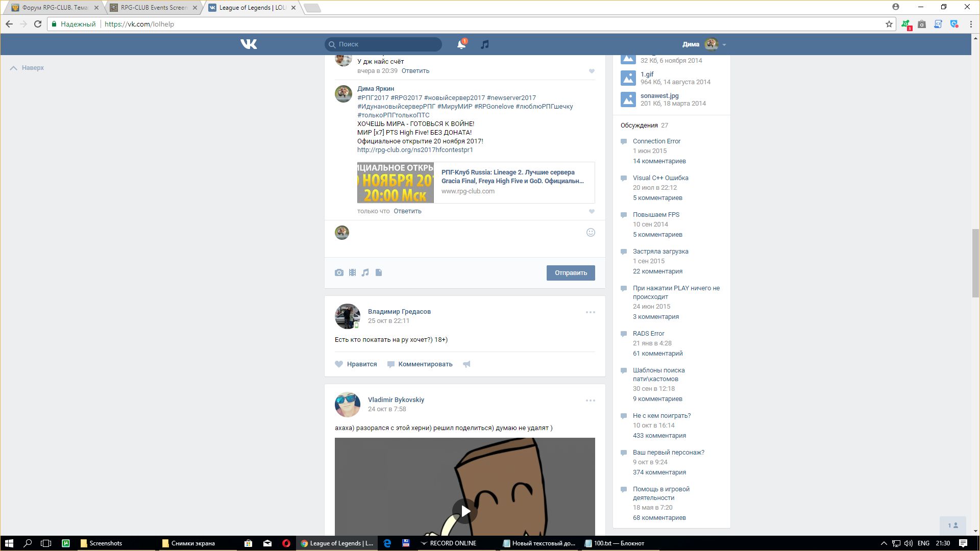The width and height of the screenshot is (980, 551).
Task: Toggle Нравится on Владимир Гредасов's post
Action: 356,364
